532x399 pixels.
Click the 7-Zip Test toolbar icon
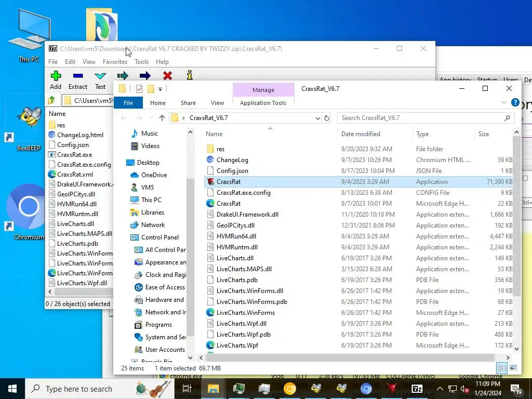[100, 76]
